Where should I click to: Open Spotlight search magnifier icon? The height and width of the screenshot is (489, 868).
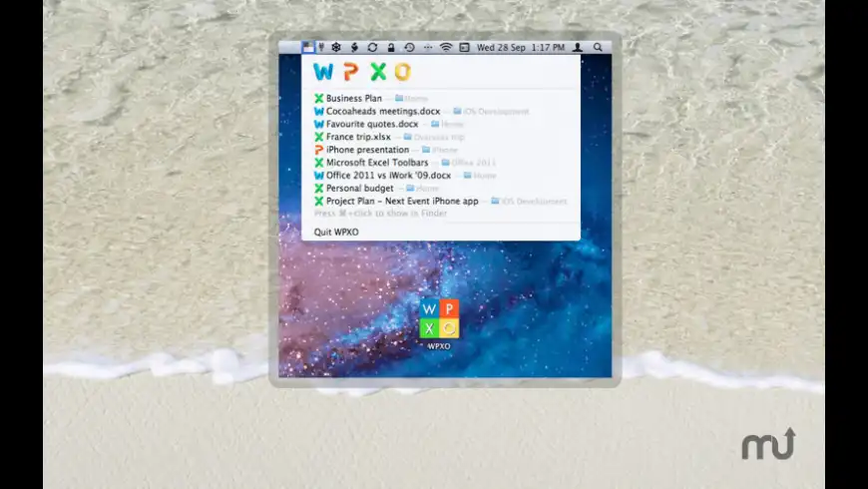click(598, 47)
